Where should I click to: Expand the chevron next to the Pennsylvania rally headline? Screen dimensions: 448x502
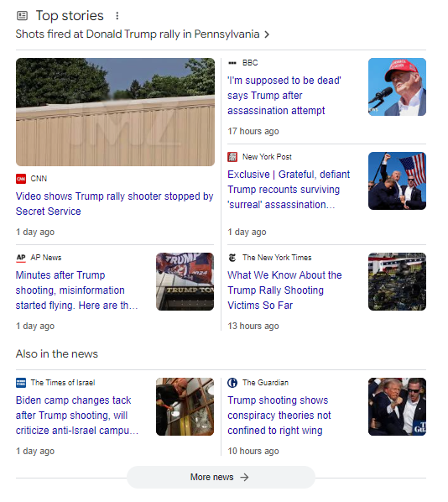267,34
